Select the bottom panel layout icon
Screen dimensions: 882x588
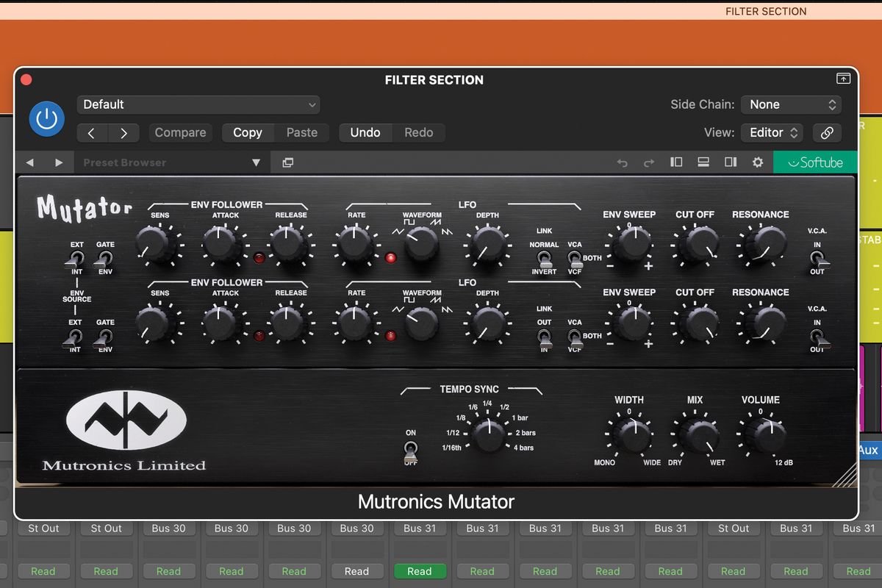click(x=703, y=162)
